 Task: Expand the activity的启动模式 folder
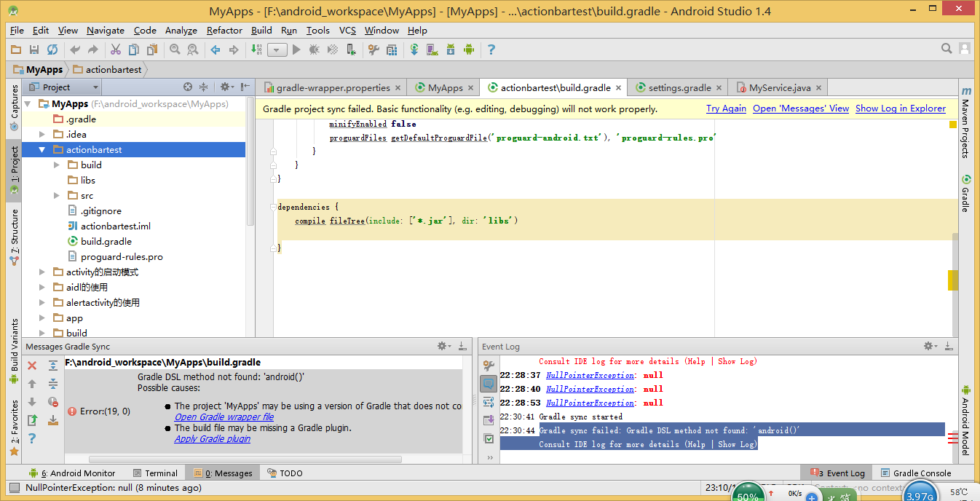click(x=43, y=272)
